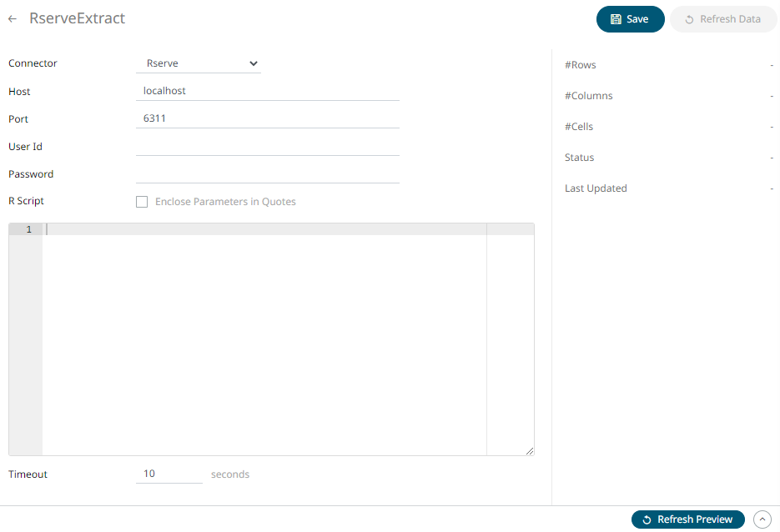Viewport: 780px width, 532px height.
Task: Click the Refresh Data button
Action: click(722, 19)
